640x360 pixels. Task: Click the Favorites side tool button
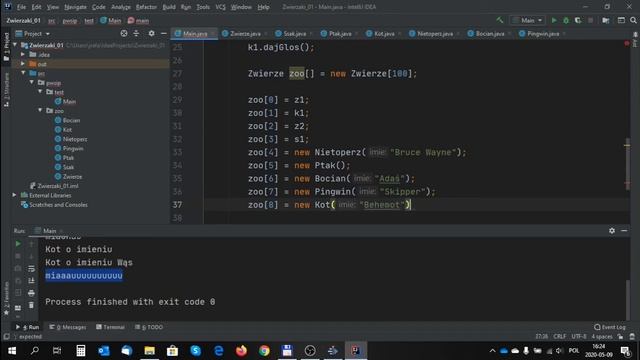click(x=6, y=299)
